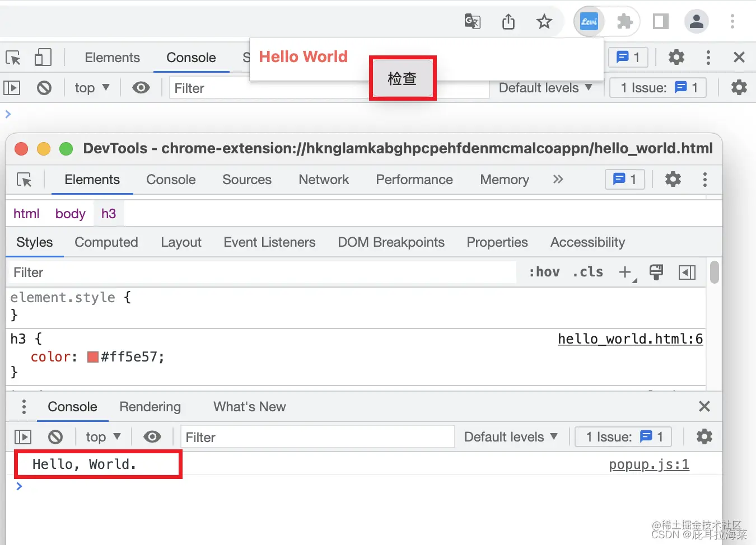
Task: Open drawer three-dot menu beside Console
Action: 24,407
